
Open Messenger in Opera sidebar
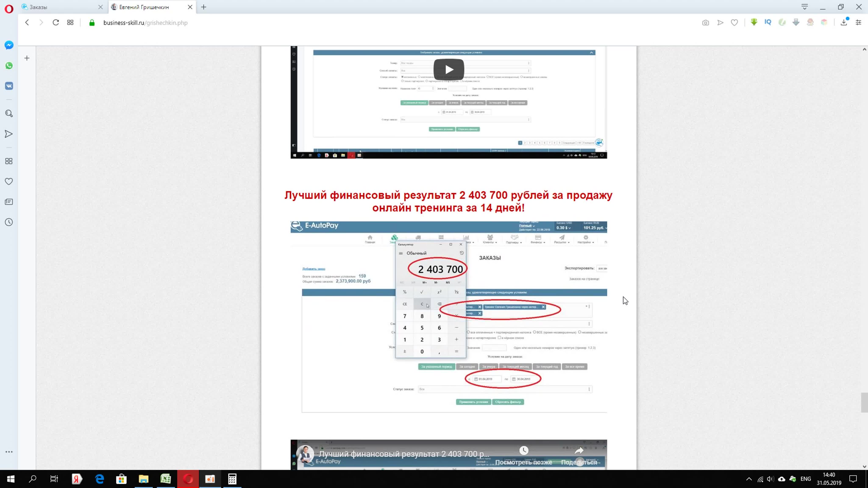pyautogui.click(x=9, y=45)
